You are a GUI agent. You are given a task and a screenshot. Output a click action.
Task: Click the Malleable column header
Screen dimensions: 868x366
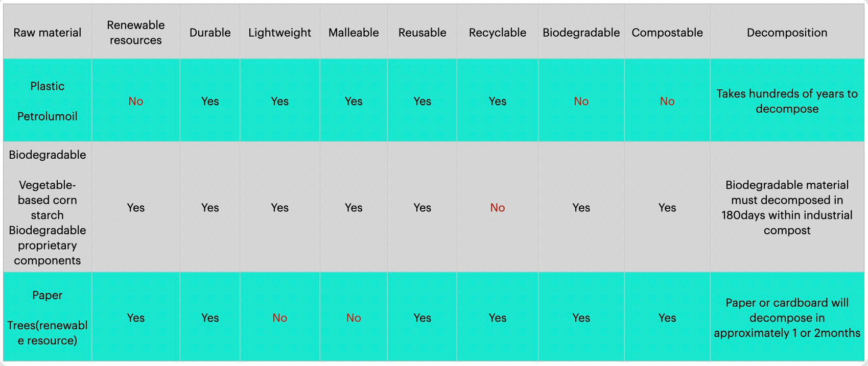pyautogui.click(x=354, y=32)
